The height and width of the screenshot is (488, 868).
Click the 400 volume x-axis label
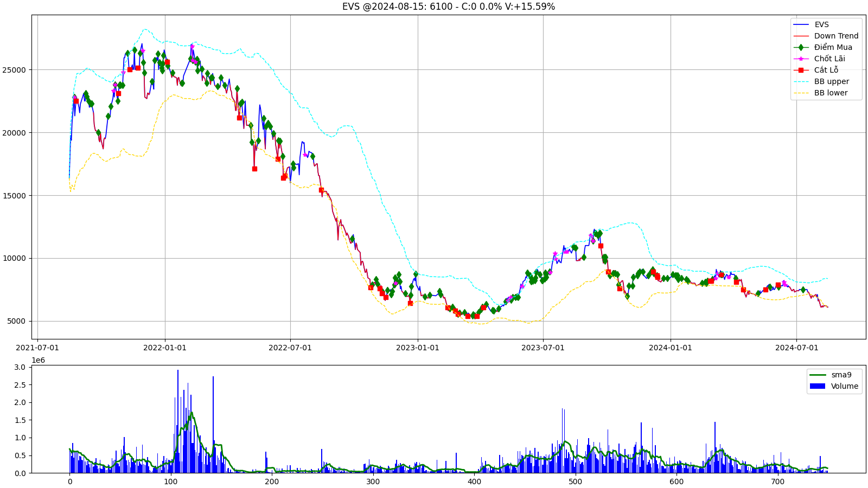click(474, 481)
